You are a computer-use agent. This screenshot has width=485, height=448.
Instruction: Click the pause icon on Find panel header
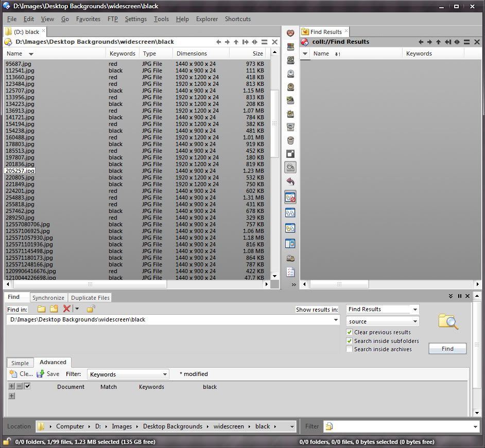460,296
